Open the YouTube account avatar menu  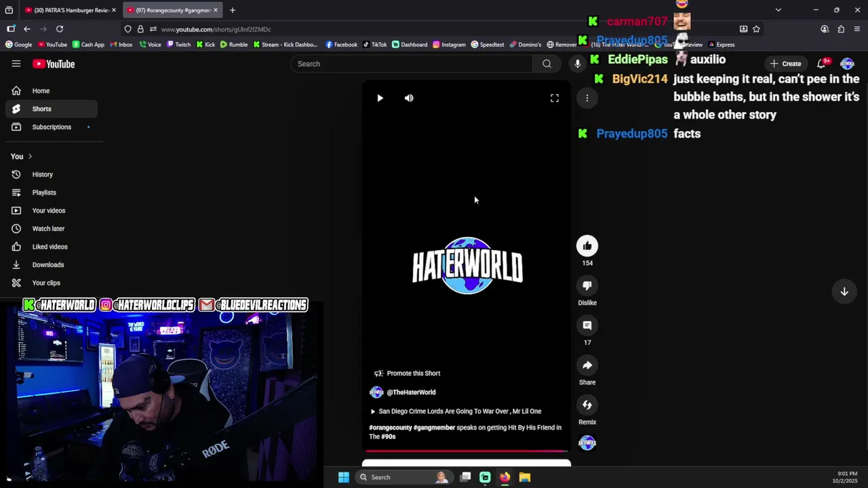pos(847,64)
